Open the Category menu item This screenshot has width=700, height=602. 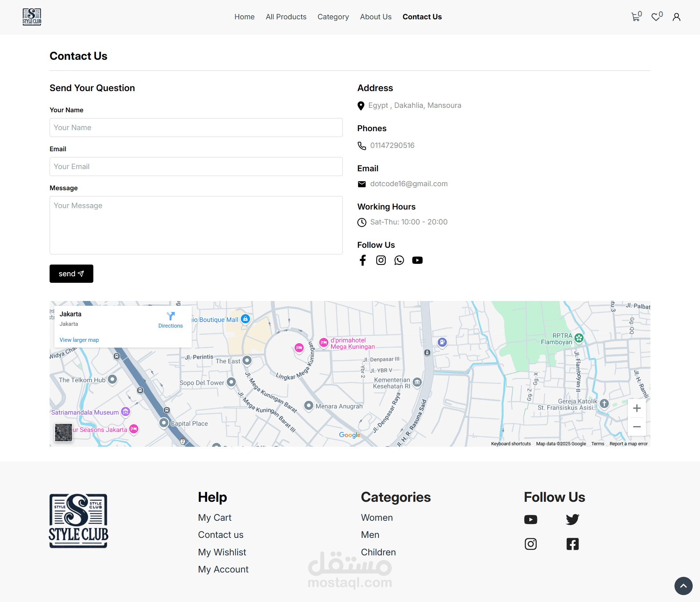pos(333,17)
